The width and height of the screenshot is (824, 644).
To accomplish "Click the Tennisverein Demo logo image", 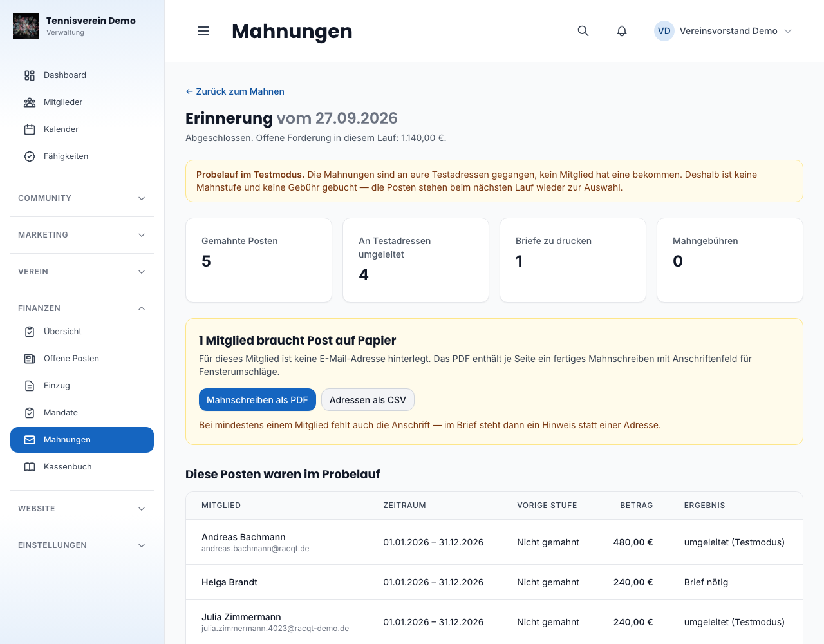I will [26, 26].
